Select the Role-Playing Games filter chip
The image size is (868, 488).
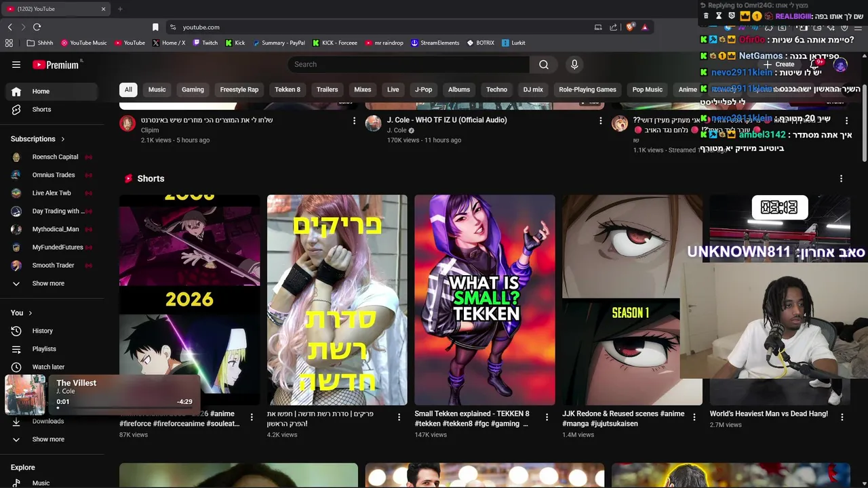click(587, 89)
